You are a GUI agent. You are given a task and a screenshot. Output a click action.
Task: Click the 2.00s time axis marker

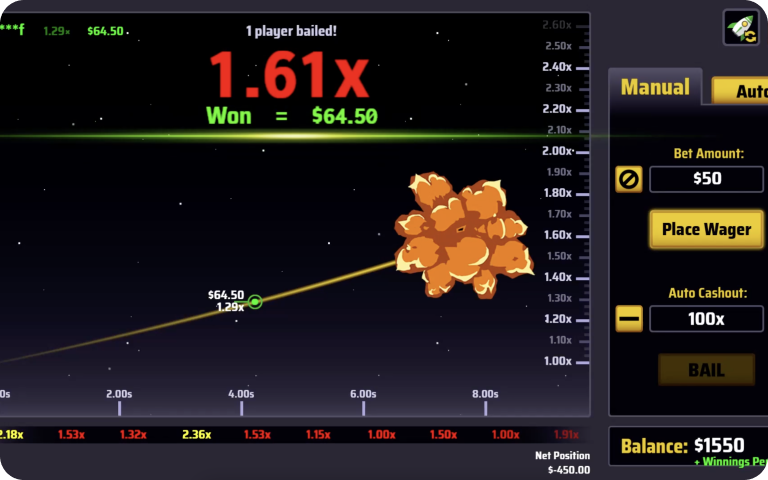tap(119, 394)
